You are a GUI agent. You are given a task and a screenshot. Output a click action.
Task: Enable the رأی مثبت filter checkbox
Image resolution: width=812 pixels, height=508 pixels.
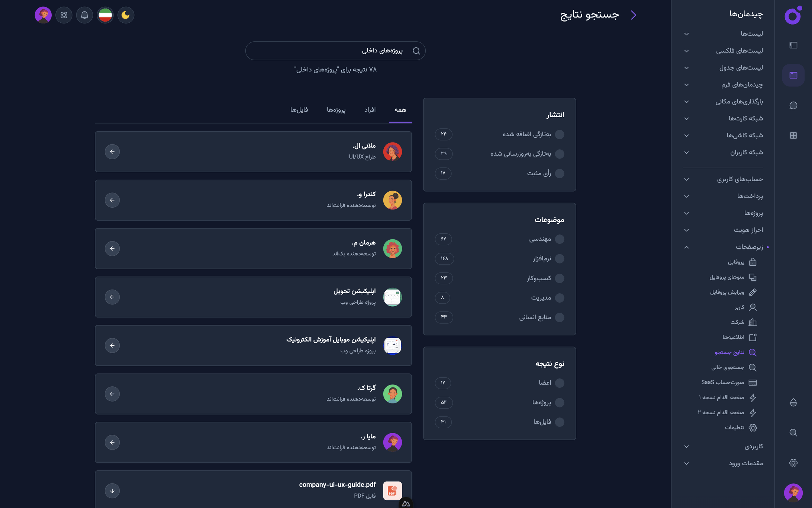pyautogui.click(x=559, y=173)
